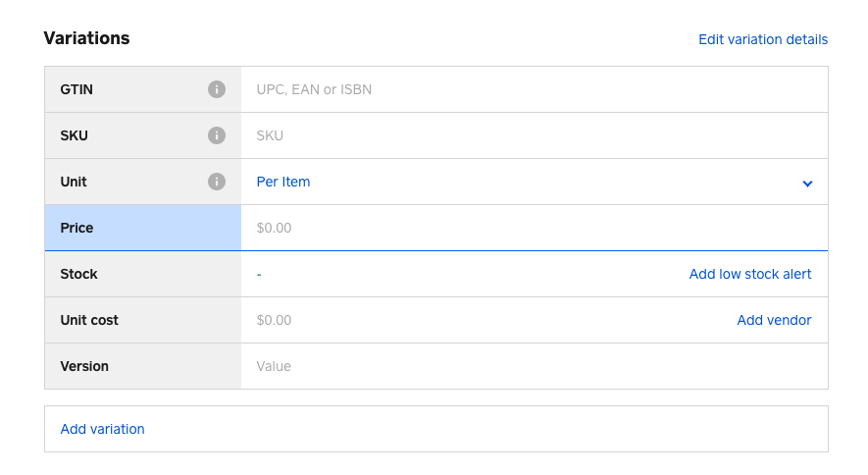This screenshot has height=475, width=868.
Task: Click the Add vendor link
Action: point(774,320)
